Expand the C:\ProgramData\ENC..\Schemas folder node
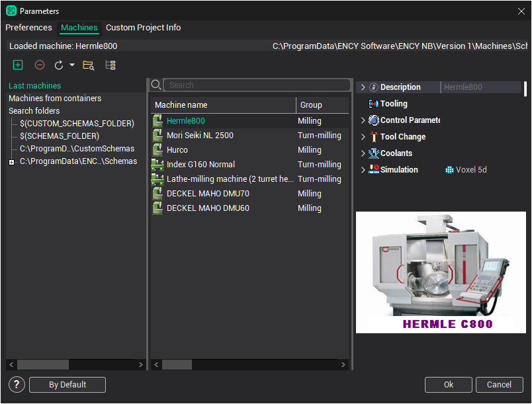The width and height of the screenshot is (532, 404). [x=12, y=162]
